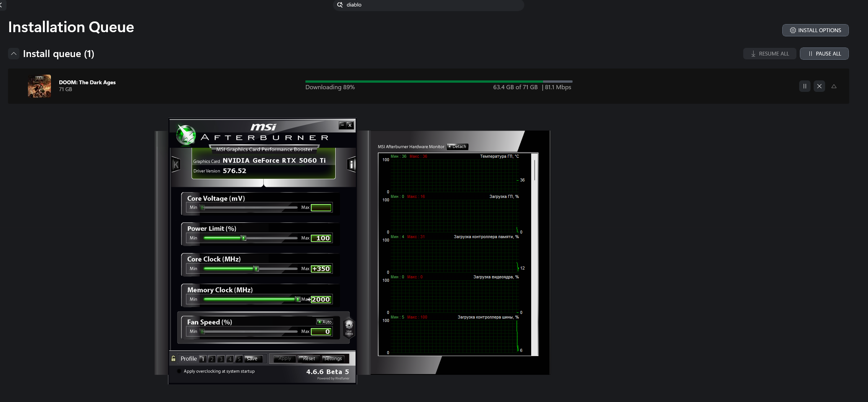Move DOOM download up in queue
Screen dimensions: 868x402
834,86
